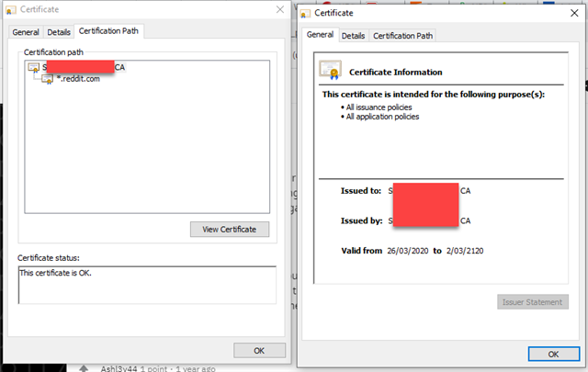
Task: Open Details tab in right Certificate dialog
Action: 353,36
